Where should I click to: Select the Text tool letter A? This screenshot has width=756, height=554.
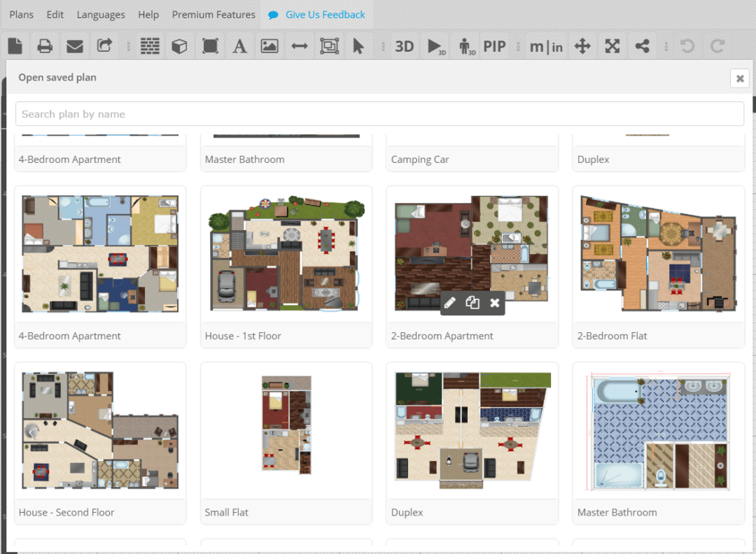(x=239, y=46)
